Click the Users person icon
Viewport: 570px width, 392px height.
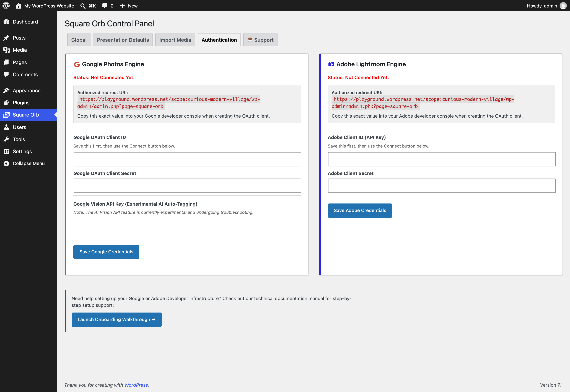point(7,127)
